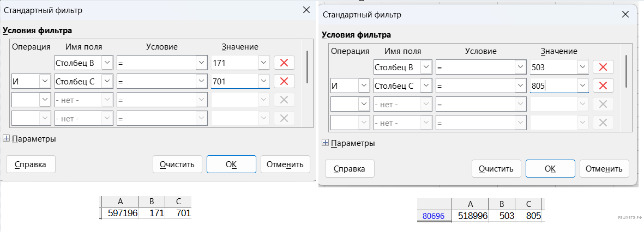Expand Параметры in the dialog with value 171
The height and width of the screenshot is (232, 644).
click(7, 138)
